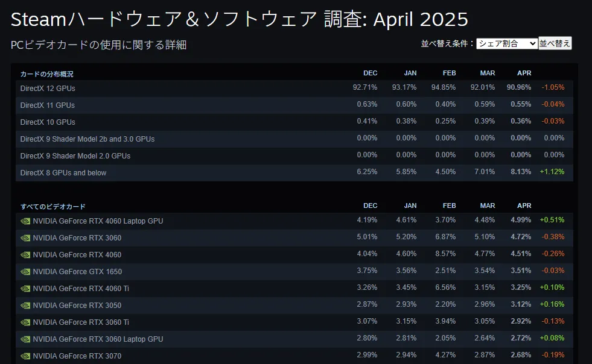
Task: Expand DirectX 8 GPUs and below row
Action: pyautogui.click(x=294, y=173)
